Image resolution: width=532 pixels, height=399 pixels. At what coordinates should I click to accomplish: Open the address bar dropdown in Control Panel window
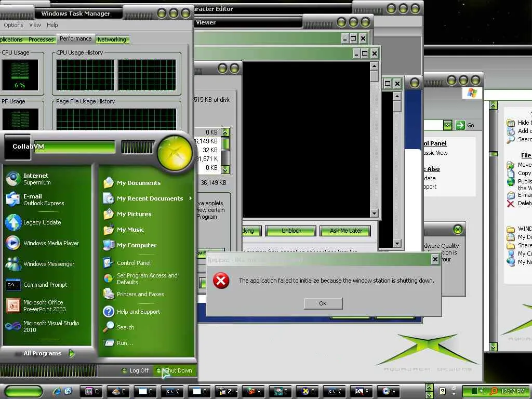447,125
